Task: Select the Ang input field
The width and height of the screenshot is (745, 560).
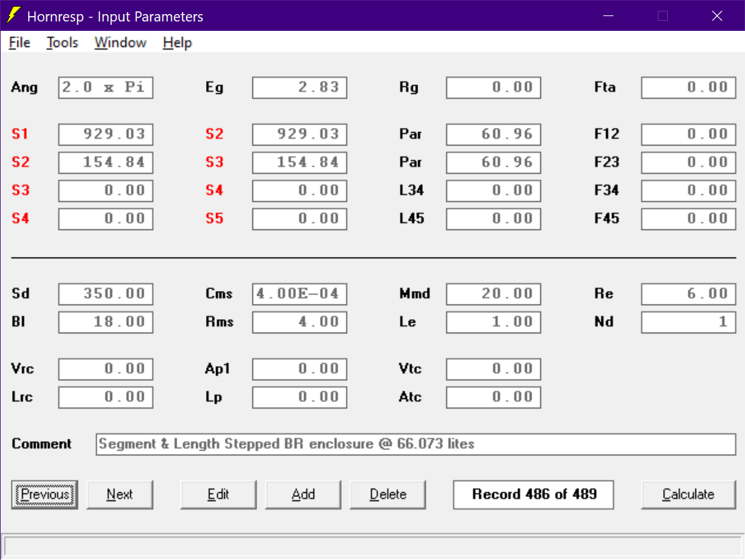Action: click(x=106, y=87)
